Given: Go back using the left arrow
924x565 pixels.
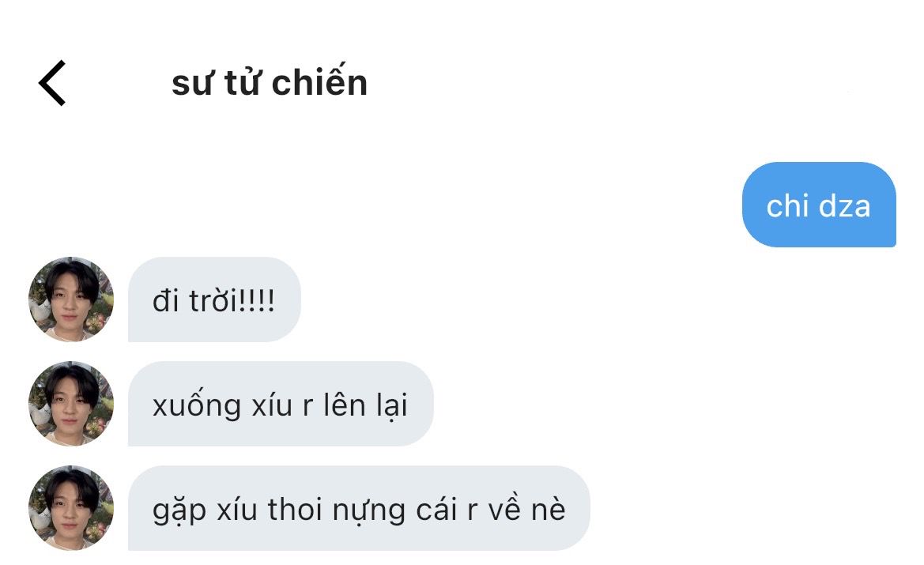Looking at the screenshot, I should click(52, 83).
